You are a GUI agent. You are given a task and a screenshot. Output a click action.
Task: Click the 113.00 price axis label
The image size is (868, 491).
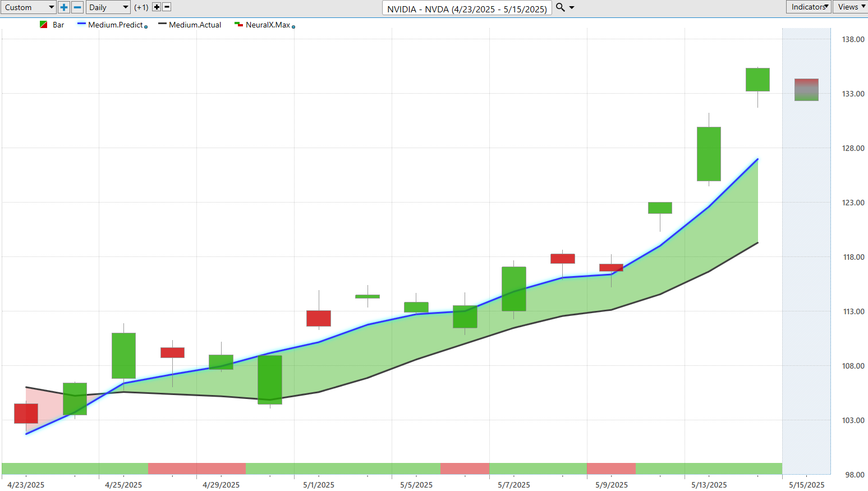point(853,311)
